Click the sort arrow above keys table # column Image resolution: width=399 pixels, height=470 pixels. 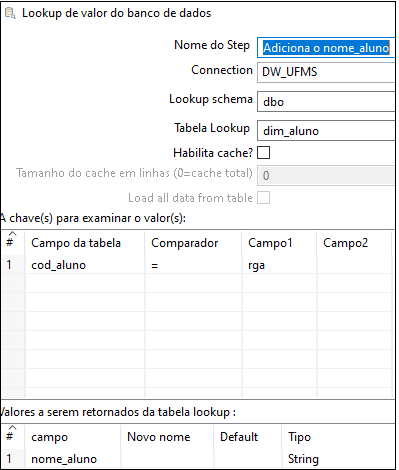coord(12,234)
